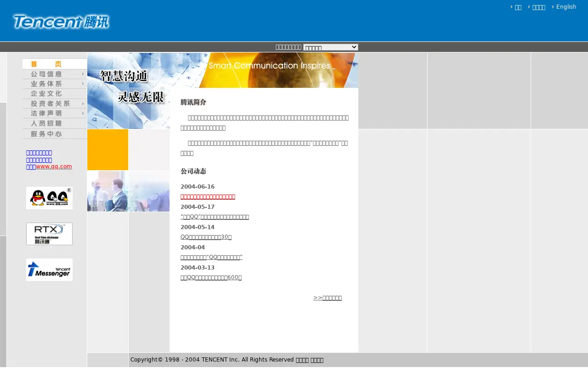Expand the 公司信息 submenu arrow
Viewport: 588px width, 368px height.
tap(83, 74)
